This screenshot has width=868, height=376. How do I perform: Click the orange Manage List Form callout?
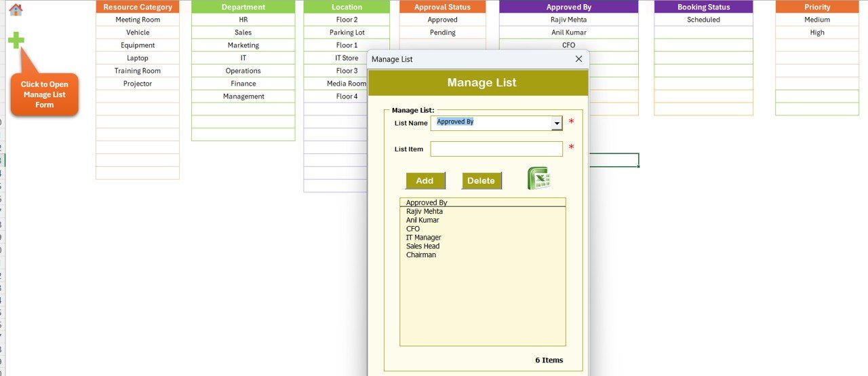(45, 94)
